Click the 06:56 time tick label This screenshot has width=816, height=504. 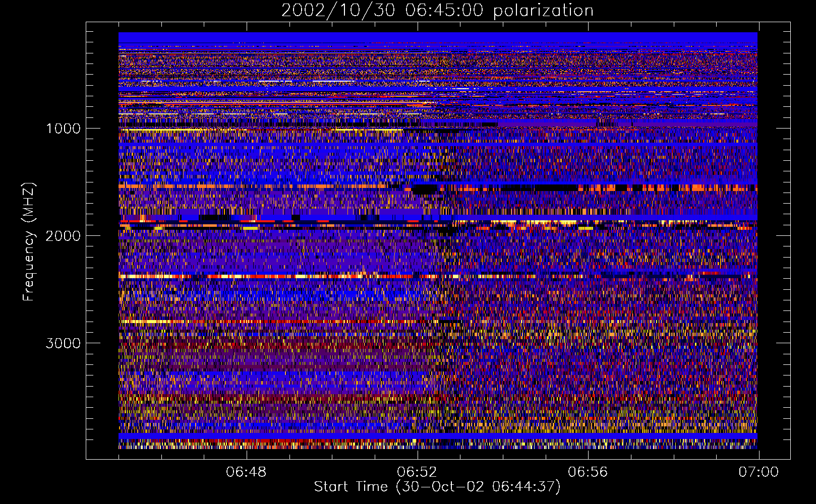(588, 472)
